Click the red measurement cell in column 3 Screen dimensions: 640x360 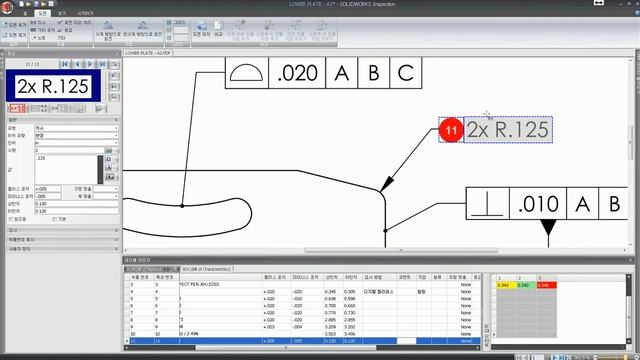(x=547, y=285)
